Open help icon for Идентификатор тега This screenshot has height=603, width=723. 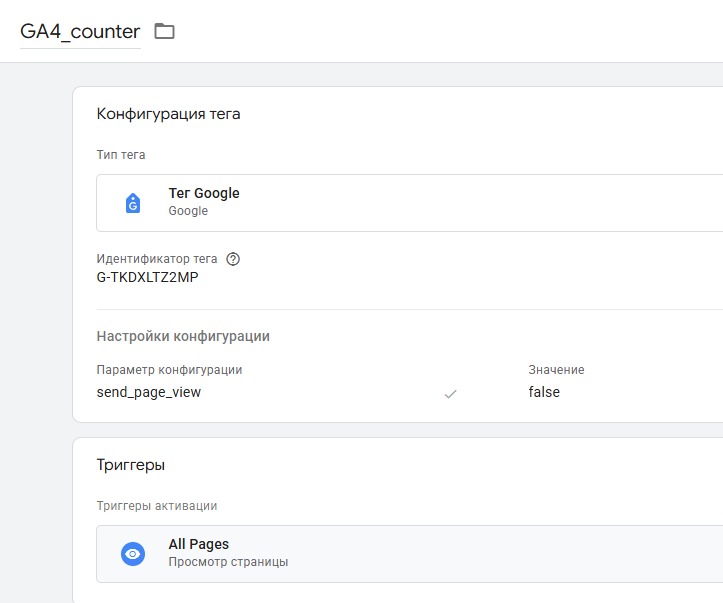(233, 259)
